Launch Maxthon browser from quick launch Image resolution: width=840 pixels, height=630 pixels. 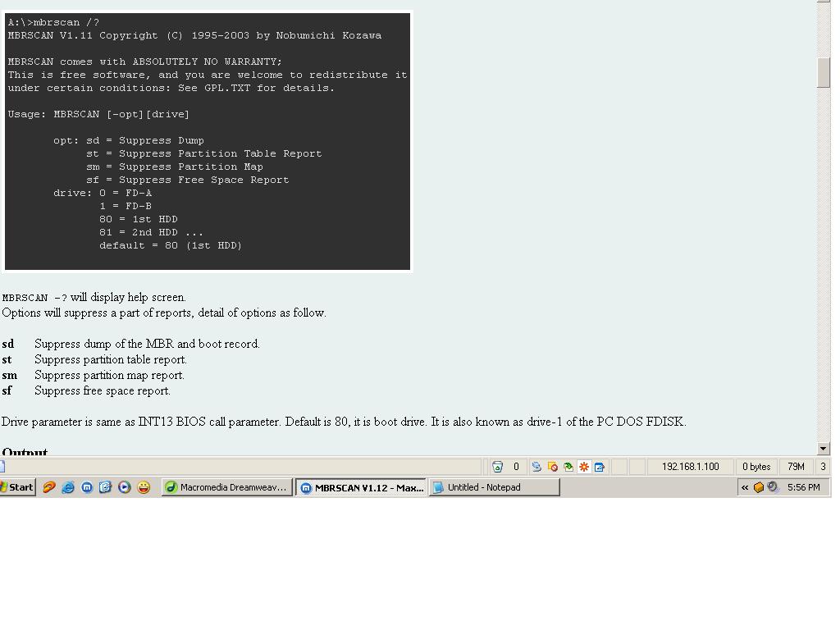87,487
